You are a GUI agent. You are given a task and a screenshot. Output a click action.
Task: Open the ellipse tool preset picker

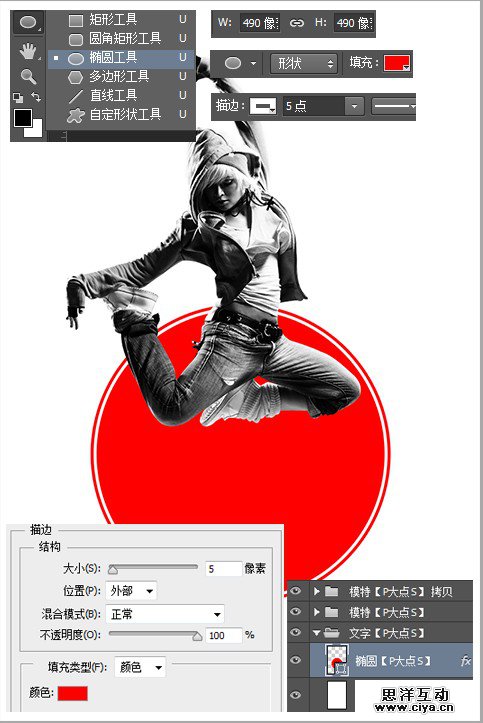(x=240, y=63)
